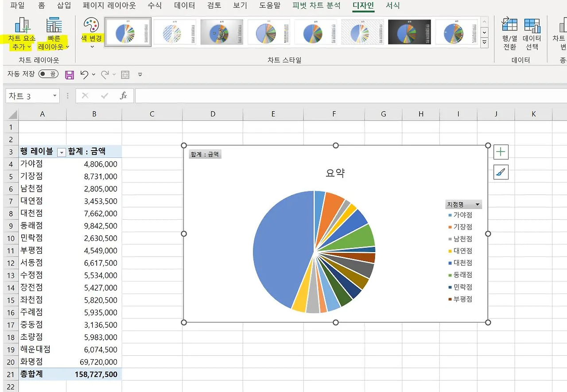
Task: Select the 합계 : 금액 header cell in column B
Action: click(x=94, y=151)
